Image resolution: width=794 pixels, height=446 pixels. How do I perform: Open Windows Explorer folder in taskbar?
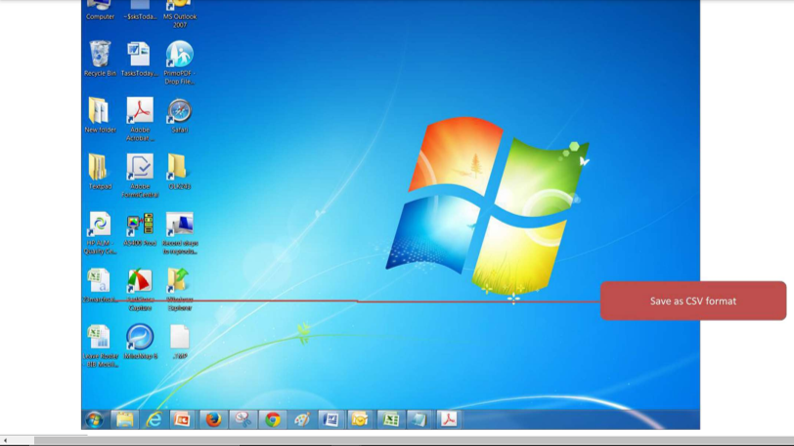tap(125, 420)
